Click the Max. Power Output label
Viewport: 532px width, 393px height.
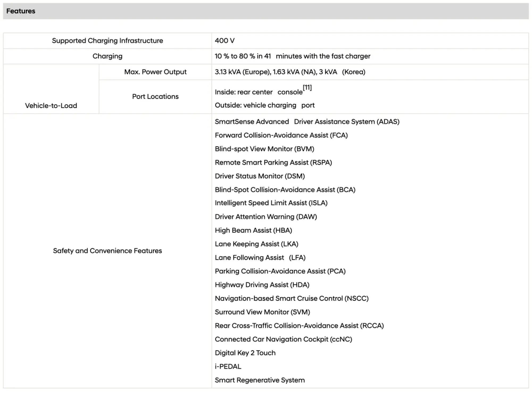155,72
